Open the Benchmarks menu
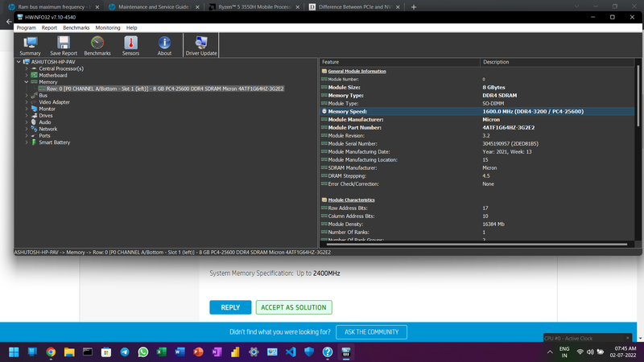This screenshot has width=644, height=362. tap(76, 28)
